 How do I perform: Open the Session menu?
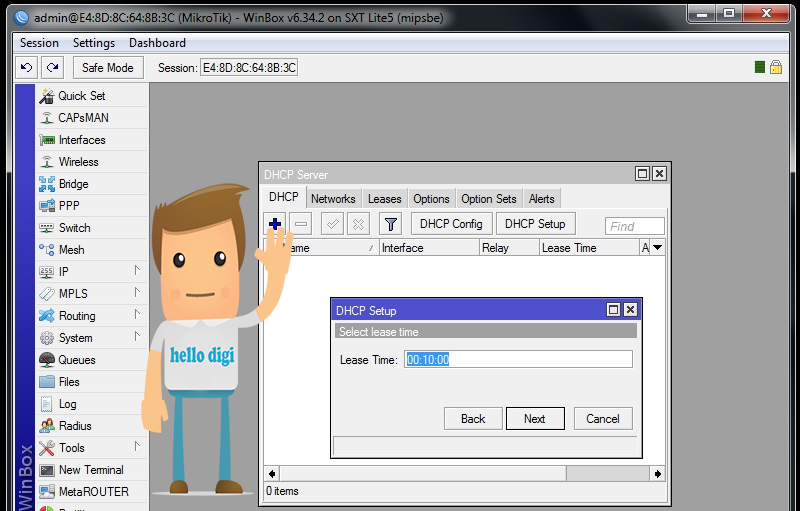39,43
